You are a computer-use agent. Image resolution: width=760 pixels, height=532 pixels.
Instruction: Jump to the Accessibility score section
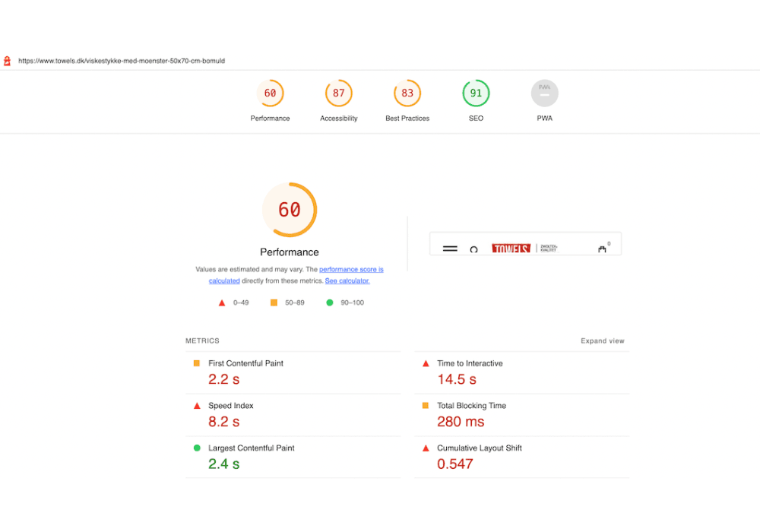point(339,93)
